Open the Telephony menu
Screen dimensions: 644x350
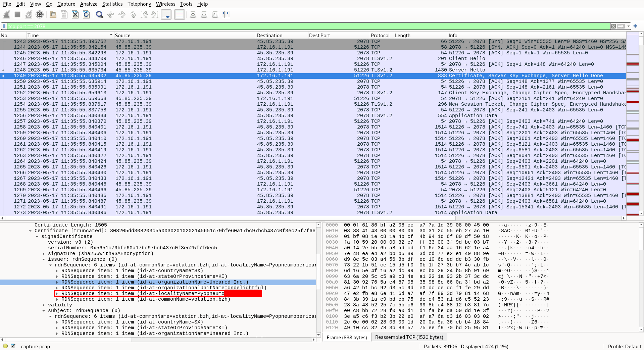tap(139, 4)
